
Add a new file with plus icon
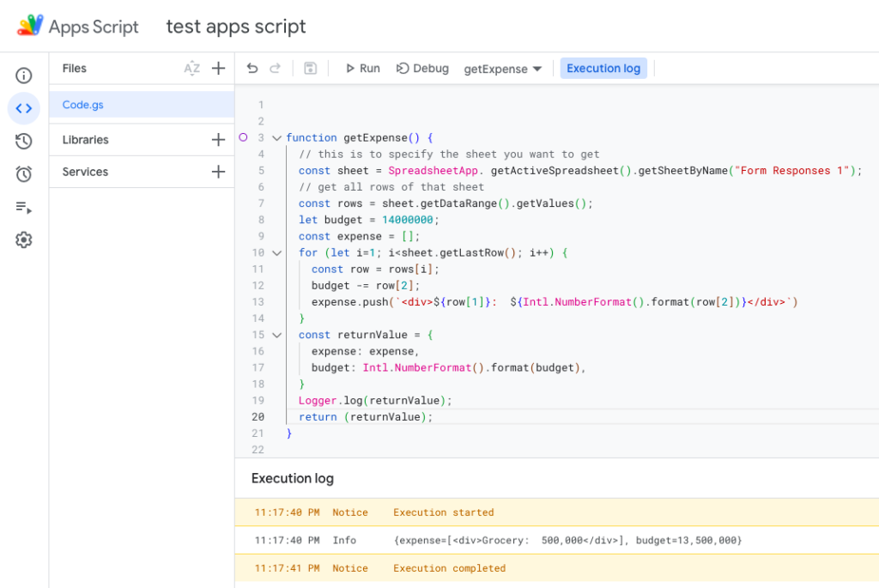point(218,69)
